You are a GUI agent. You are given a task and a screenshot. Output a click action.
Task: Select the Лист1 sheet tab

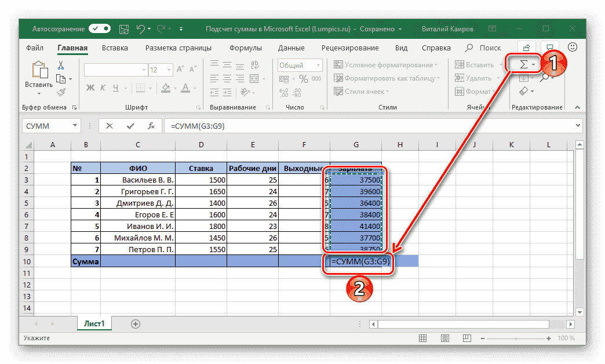click(x=94, y=323)
